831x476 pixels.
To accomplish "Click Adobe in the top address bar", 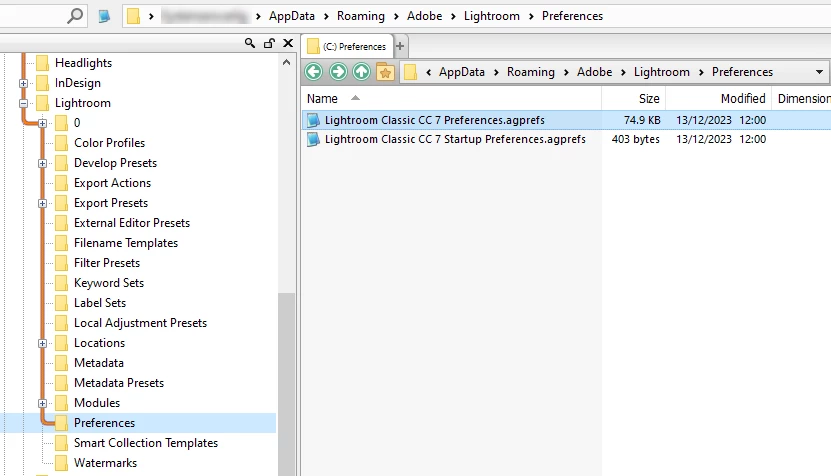I will 425,16.
